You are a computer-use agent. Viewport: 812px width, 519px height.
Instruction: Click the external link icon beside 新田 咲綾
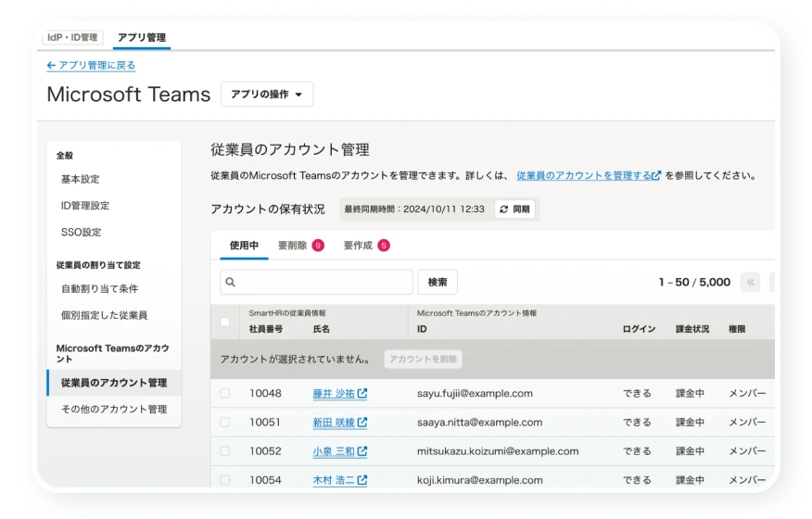[x=362, y=423]
